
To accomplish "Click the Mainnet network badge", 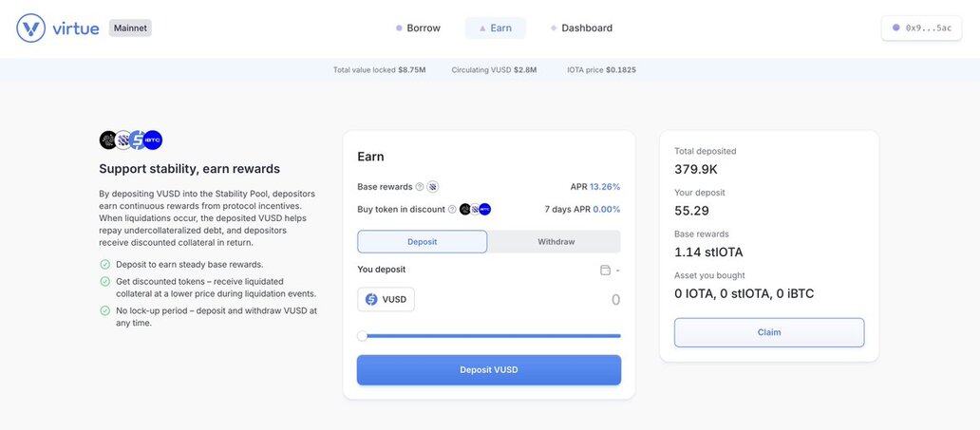I will click(x=130, y=28).
